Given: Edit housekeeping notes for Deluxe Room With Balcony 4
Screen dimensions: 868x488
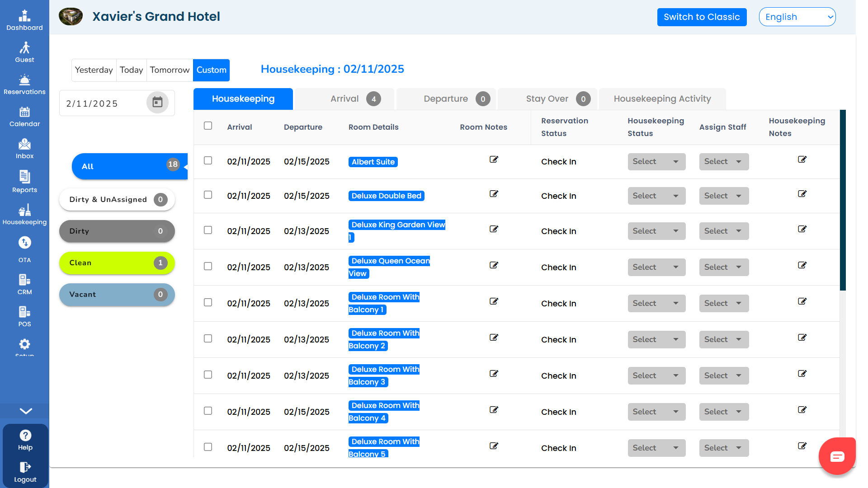Looking at the screenshot, I should tap(802, 410).
